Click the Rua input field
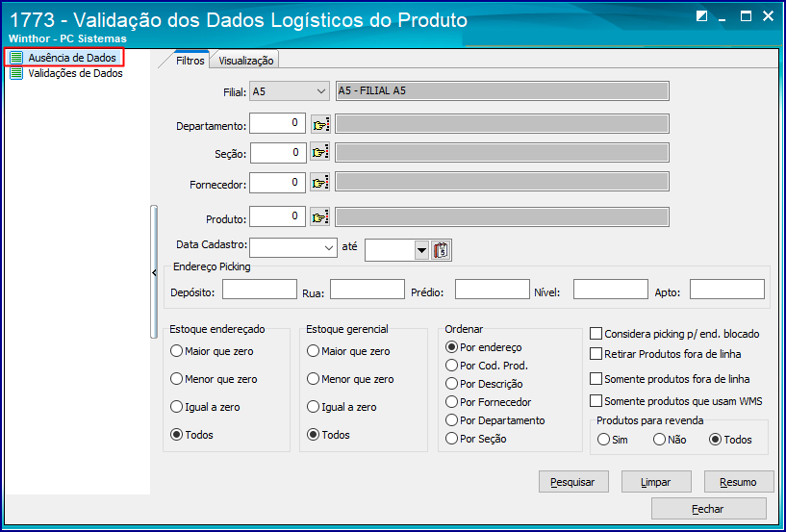The width and height of the screenshot is (786, 532). pos(367,290)
